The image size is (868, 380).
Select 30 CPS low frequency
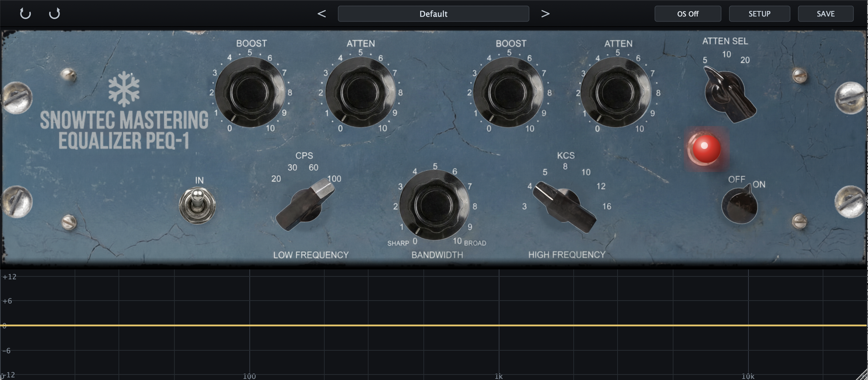(x=292, y=168)
